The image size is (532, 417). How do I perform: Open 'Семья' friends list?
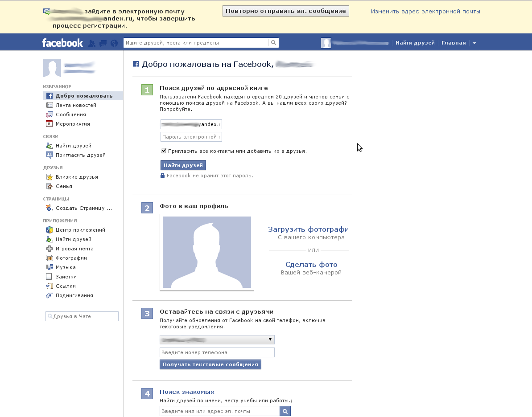64,186
